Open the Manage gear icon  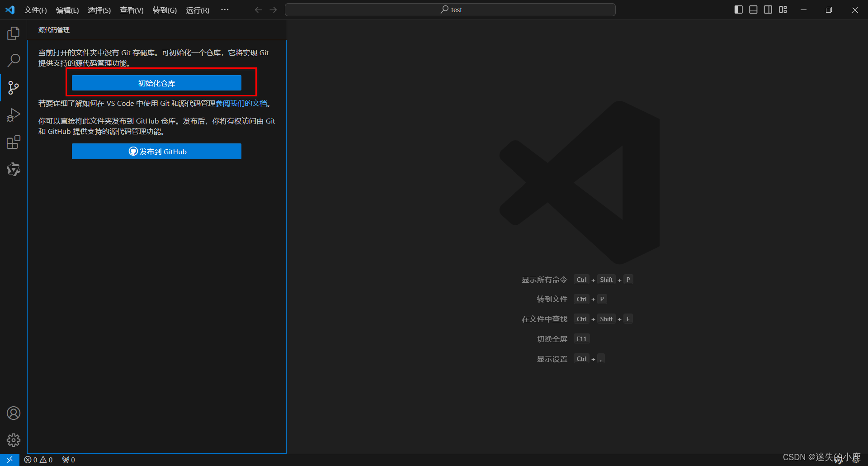click(x=14, y=440)
